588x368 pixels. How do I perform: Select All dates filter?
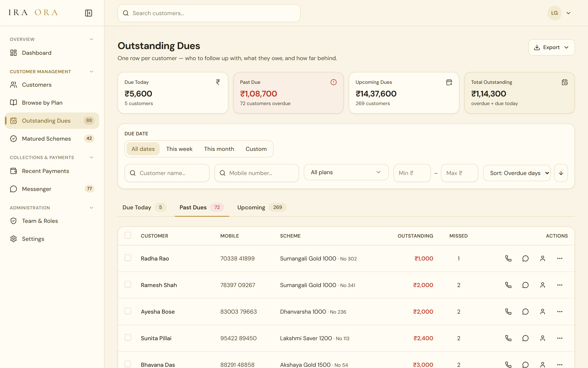[143, 149]
